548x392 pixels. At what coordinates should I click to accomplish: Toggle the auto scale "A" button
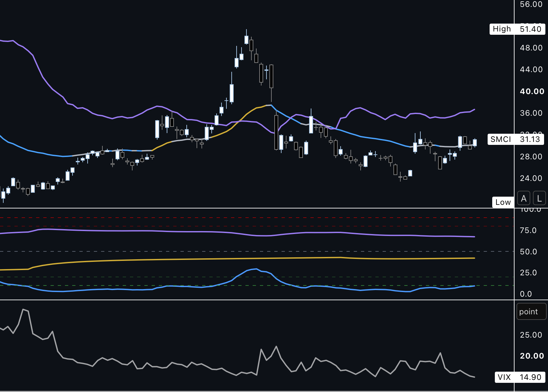pos(524,198)
